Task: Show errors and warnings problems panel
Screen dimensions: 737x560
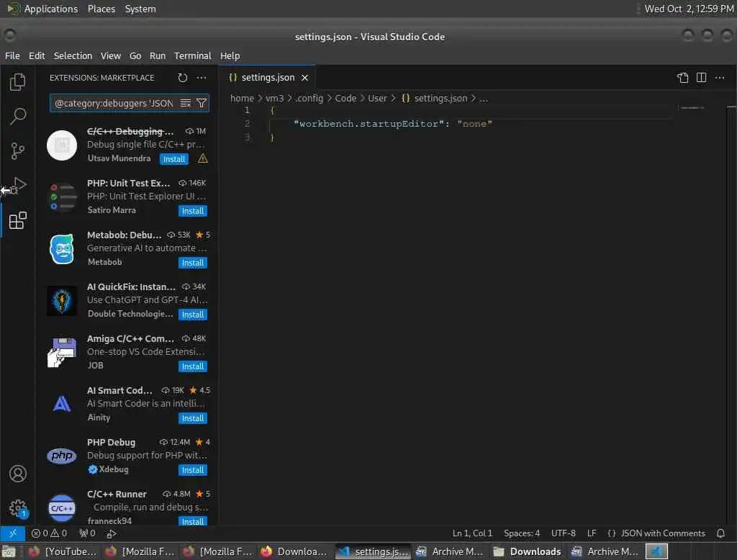Action: click(x=49, y=533)
